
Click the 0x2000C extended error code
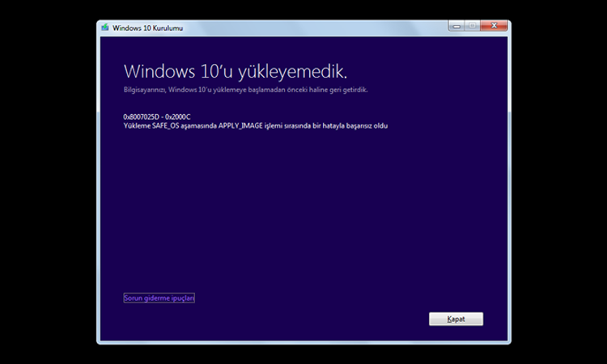coord(176,116)
